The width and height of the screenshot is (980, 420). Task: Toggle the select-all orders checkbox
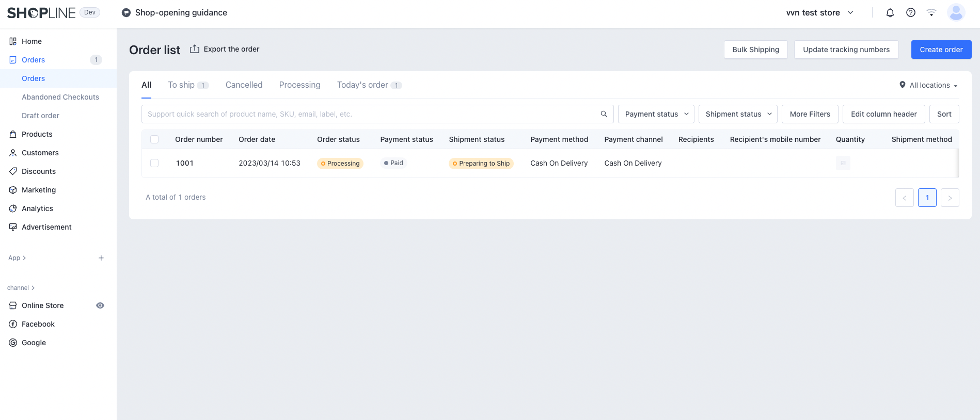pyautogui.click(x=154, y=139)
